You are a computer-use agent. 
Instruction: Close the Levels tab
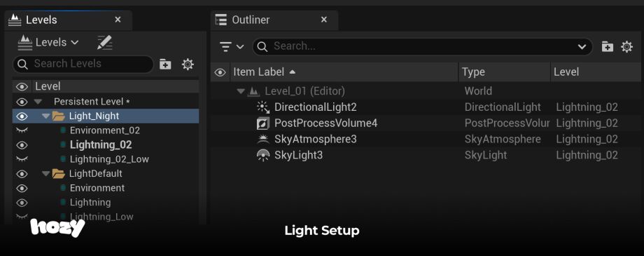(118, 20)
